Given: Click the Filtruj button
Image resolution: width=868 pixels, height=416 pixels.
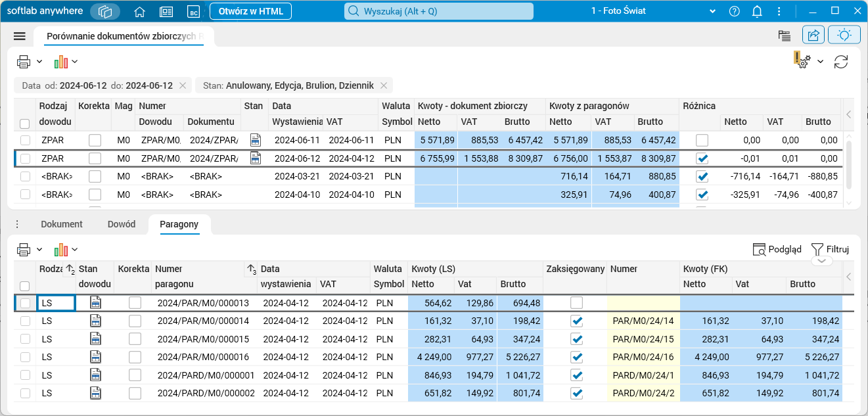Looking at the screenshot, I should [x=831, y=249].
